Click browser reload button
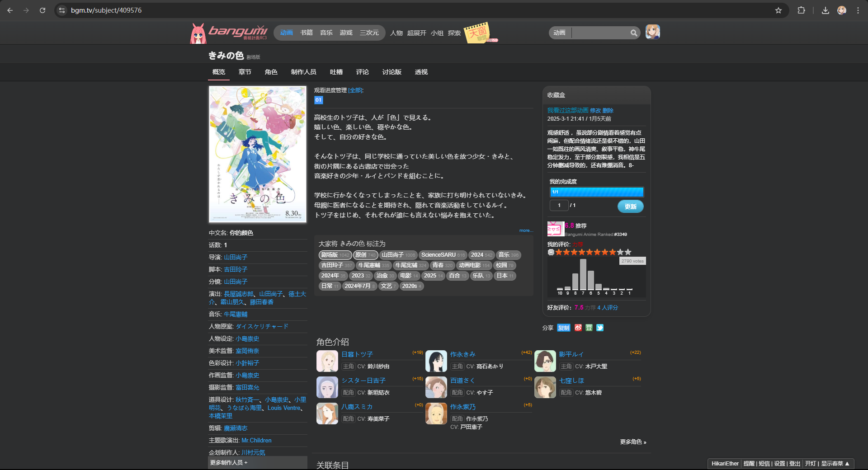Image resolution: width=868 pixels, height=470 pixels. [x=42, y=10]
